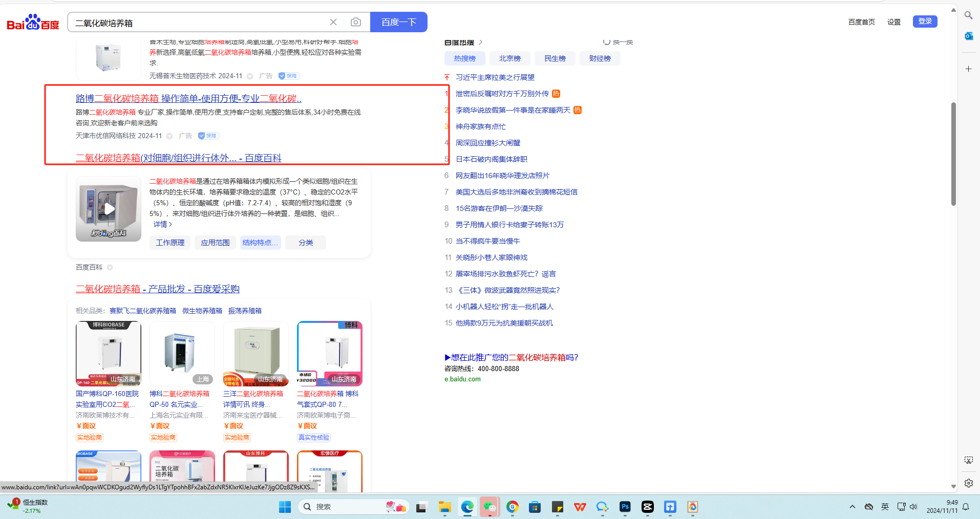
Task: Open WPS Office from the taskbar
Action: pyautogui.click(x=580, y=507)
